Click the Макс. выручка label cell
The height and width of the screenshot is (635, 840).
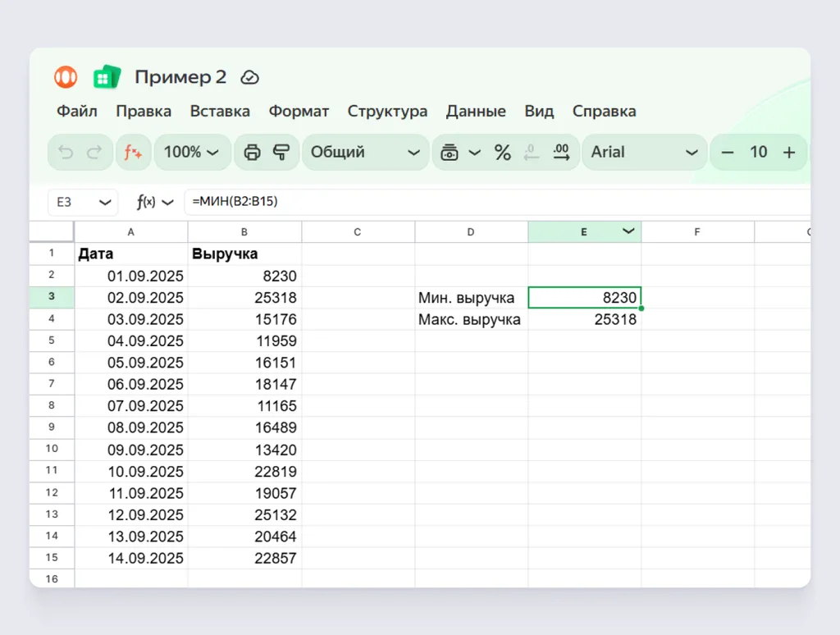point(472,319)
